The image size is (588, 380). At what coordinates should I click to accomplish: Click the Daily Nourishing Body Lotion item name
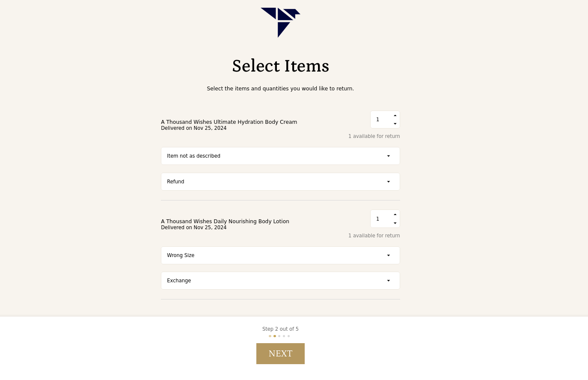point(225,221)
